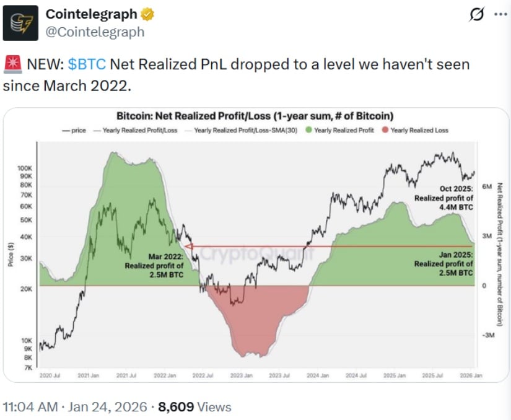Toggle the Yearly Realized Profit/Loss legend line

point(136,131)
